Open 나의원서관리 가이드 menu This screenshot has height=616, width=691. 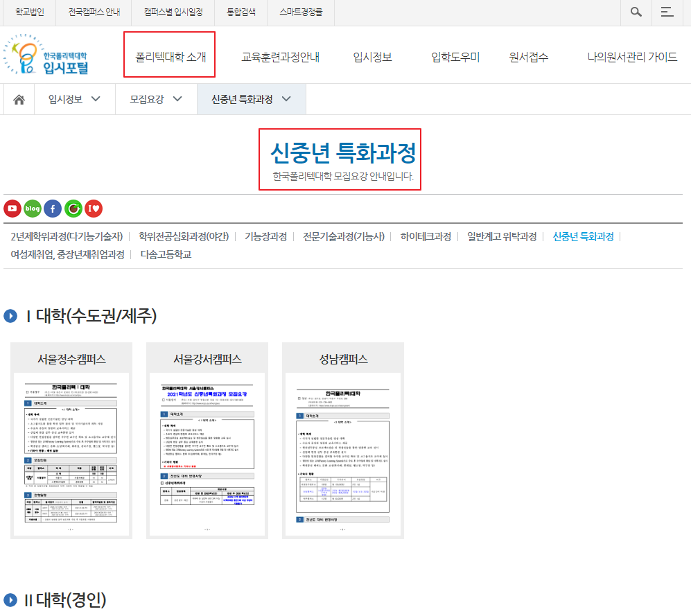click(632, 57)
